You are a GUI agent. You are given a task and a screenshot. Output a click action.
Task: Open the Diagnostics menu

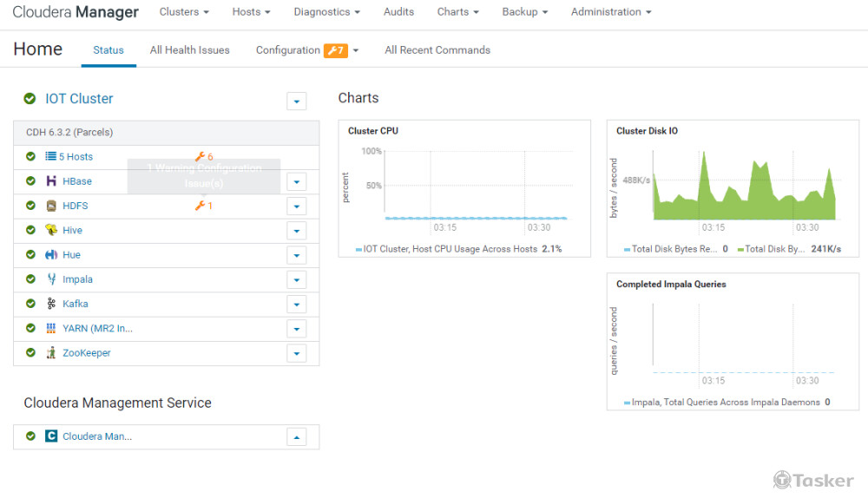(326, 12)
